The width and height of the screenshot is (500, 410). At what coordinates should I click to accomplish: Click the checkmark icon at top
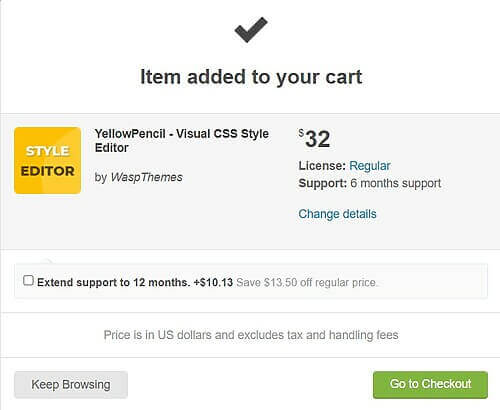click(x=251, y=30)
